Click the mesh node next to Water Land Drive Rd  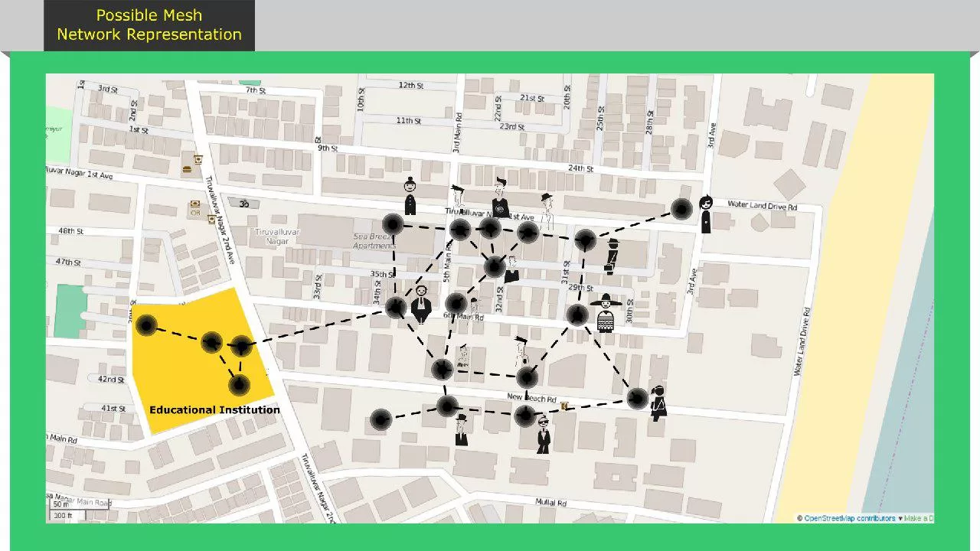click(x=681, y=209)
